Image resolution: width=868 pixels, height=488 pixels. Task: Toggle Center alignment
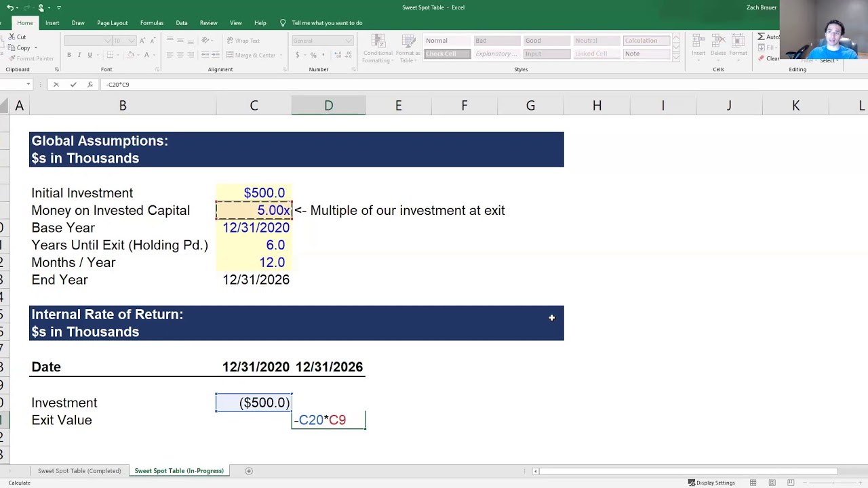pos(180,55)
